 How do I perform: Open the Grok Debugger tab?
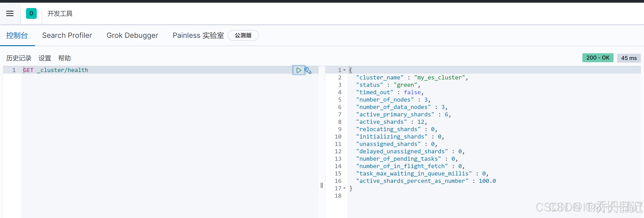coord(132,35)
